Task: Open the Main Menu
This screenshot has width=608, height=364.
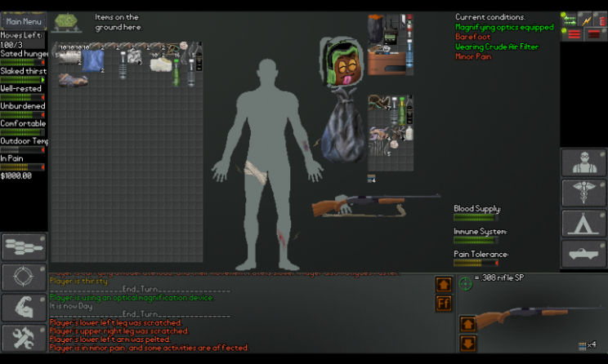Action: click(23, 22)
